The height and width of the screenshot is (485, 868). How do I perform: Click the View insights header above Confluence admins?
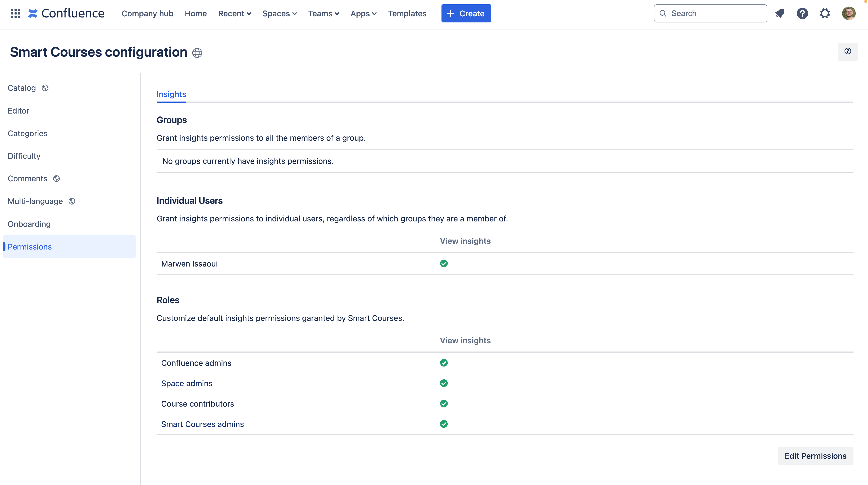465,340
